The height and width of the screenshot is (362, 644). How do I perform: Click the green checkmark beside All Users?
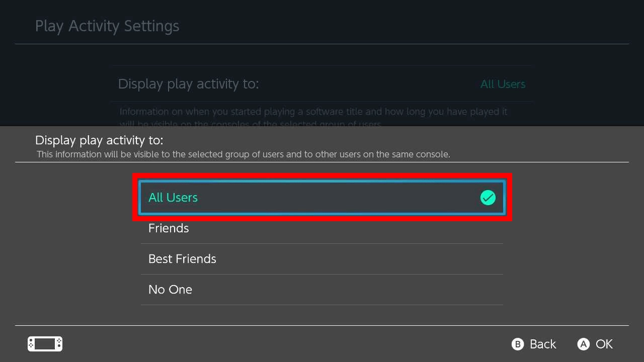coord(488,198)
